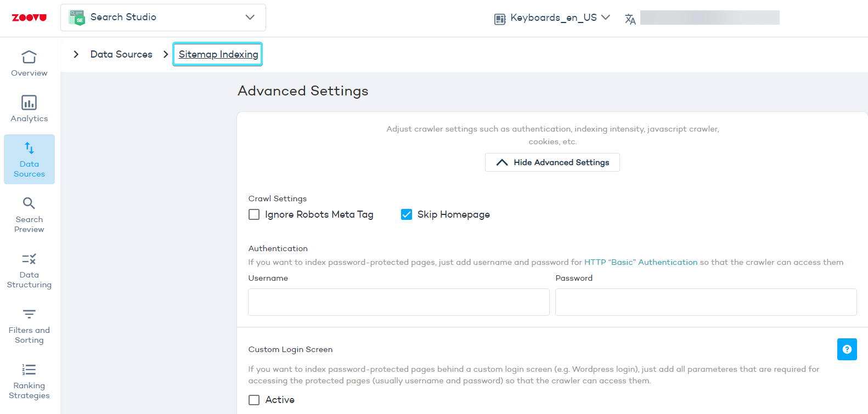
Task: Open Data Structuring section
Action: click(x=29, y=270)
